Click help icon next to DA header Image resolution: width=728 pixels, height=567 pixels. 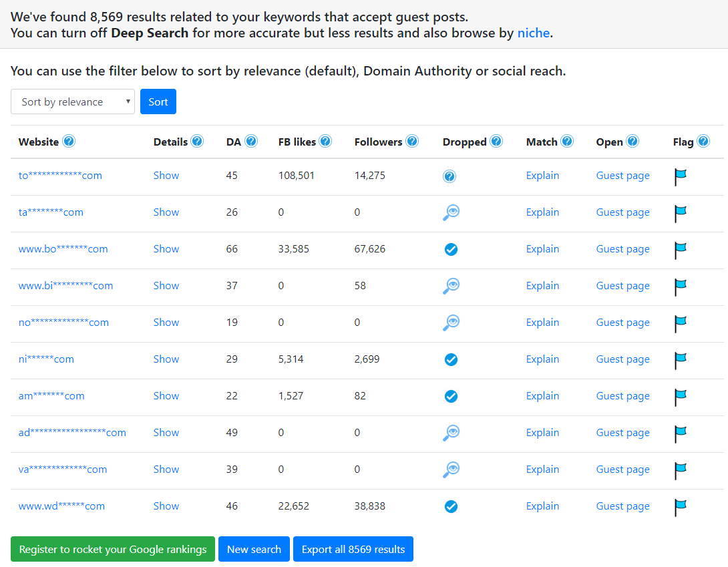coord(251,141)
